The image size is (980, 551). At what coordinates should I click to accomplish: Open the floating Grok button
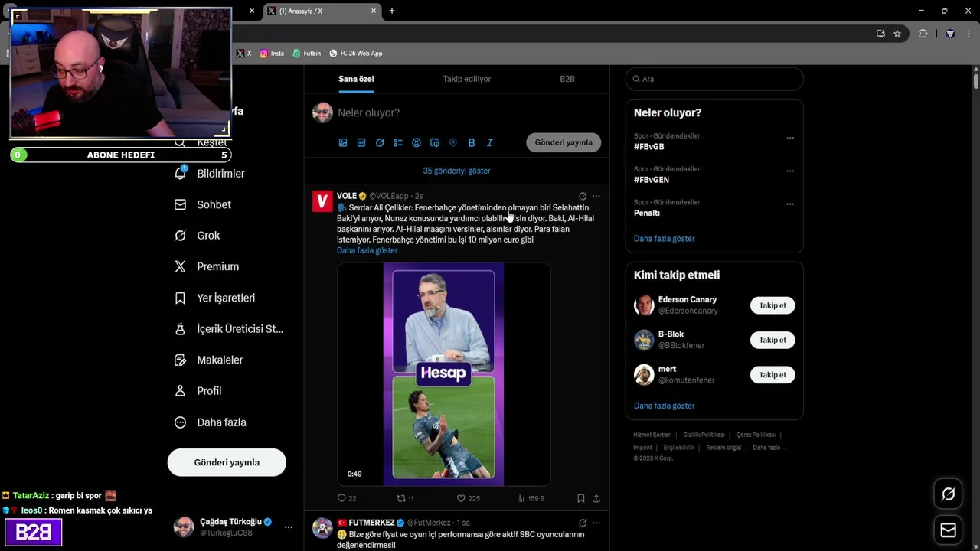click(948, 494)
